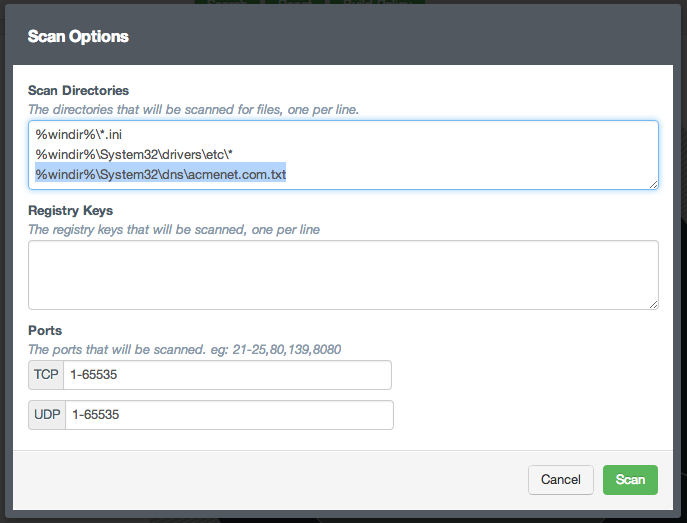Click the Scan Directories heading
Screen dimensions: 687x523
pyautogui.click(x=78, y=91)
